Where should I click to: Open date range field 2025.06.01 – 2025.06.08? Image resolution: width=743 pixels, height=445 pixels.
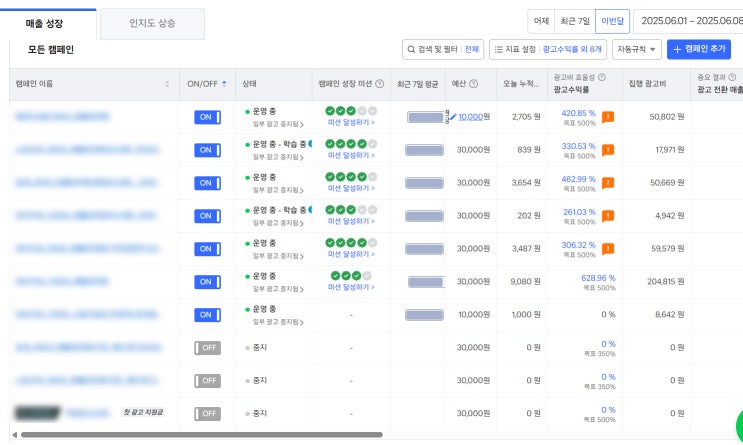coord(688,21)
